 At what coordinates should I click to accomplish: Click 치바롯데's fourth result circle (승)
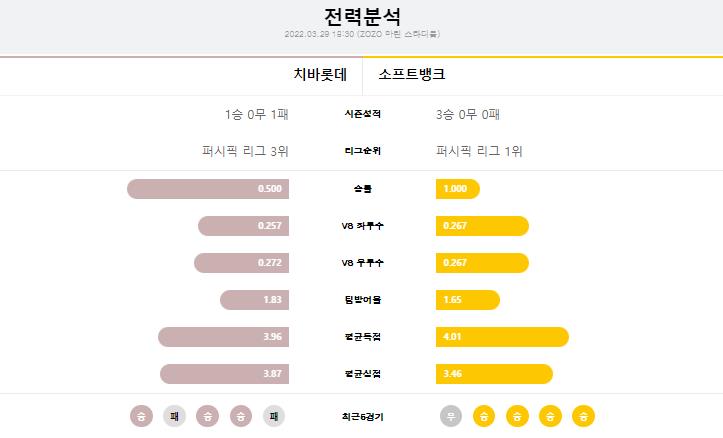241,416
